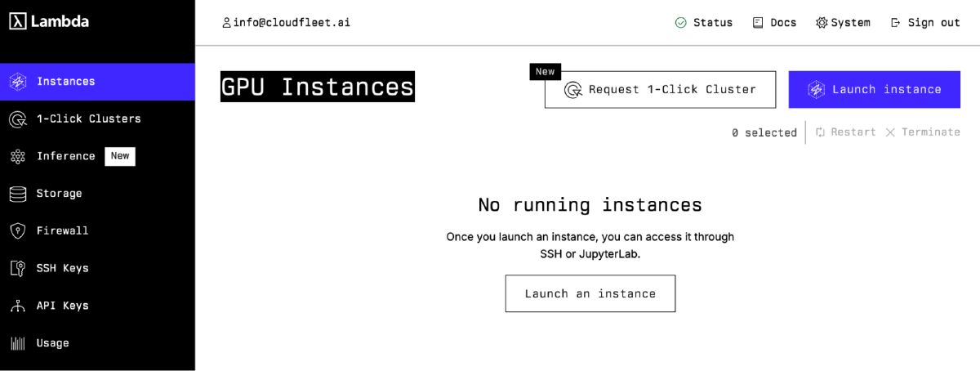Go to Instances in sidebar
Screen dimensions: 980x371
click(x=97, y=82)
